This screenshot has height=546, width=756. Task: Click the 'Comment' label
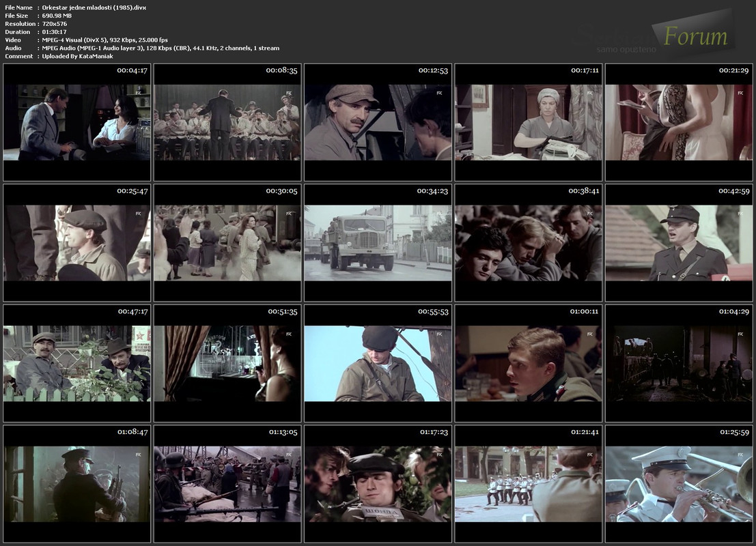(x=19, y=57)
